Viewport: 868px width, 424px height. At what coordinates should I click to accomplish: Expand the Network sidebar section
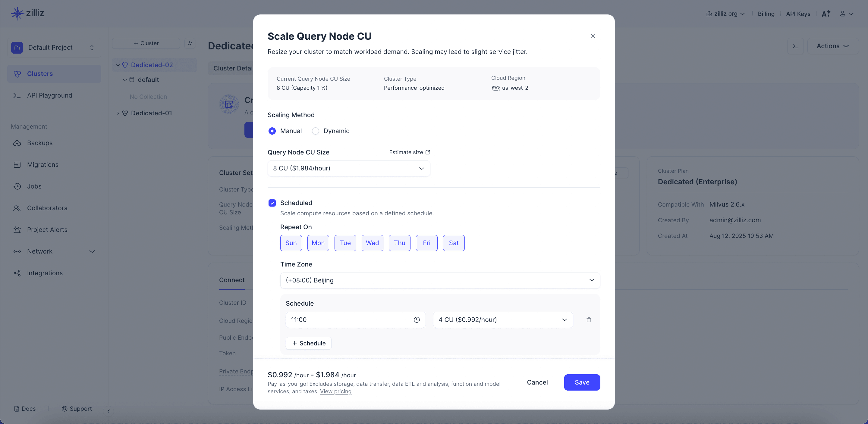click(x=54, y=251)
